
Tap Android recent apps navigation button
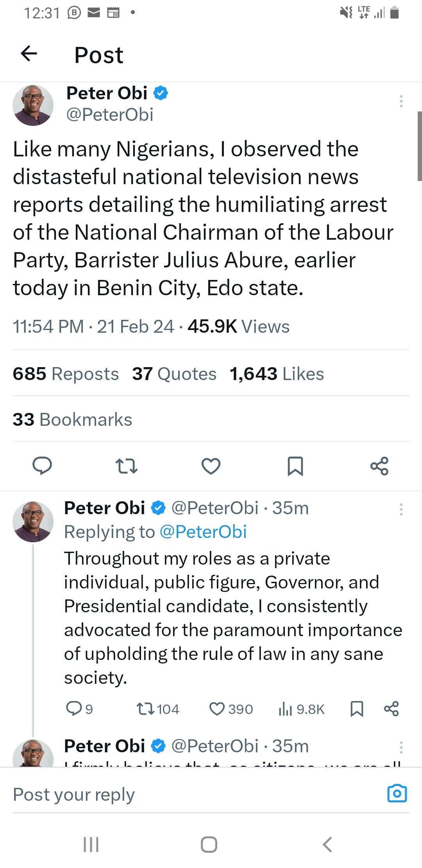tap(91, 844)
